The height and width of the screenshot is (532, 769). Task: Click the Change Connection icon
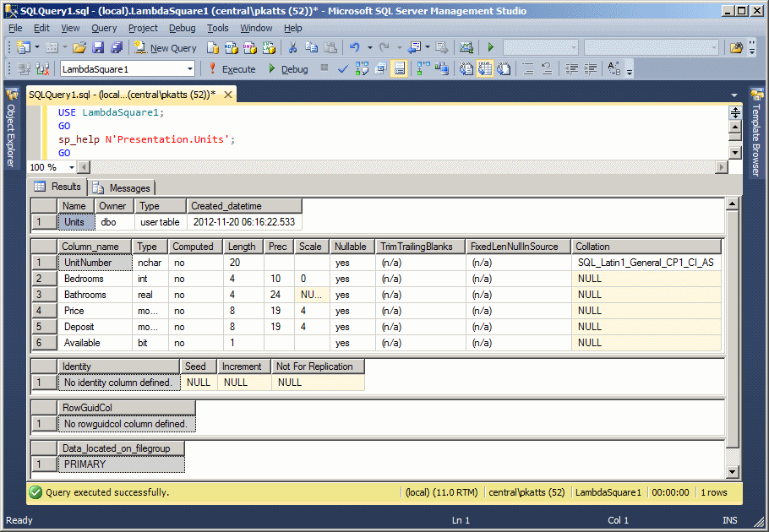(x=42, y=69)
